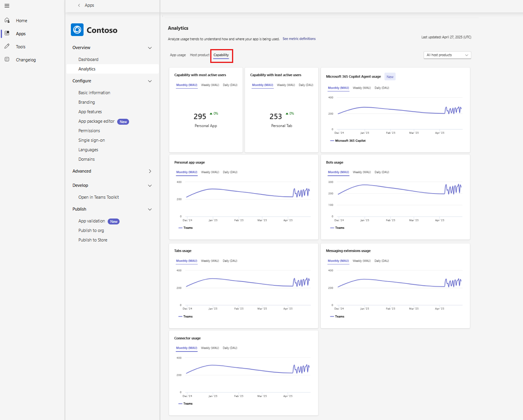Toggle Teams legend in Personal app usage
The height and width of the screenshot is (420, 523).
(185, 228)
